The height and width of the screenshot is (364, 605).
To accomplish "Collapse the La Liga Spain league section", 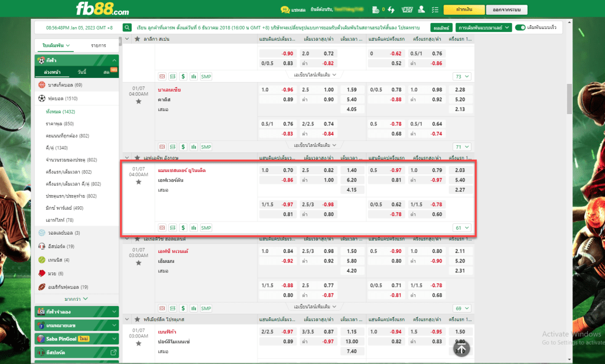I will [127, 39].
